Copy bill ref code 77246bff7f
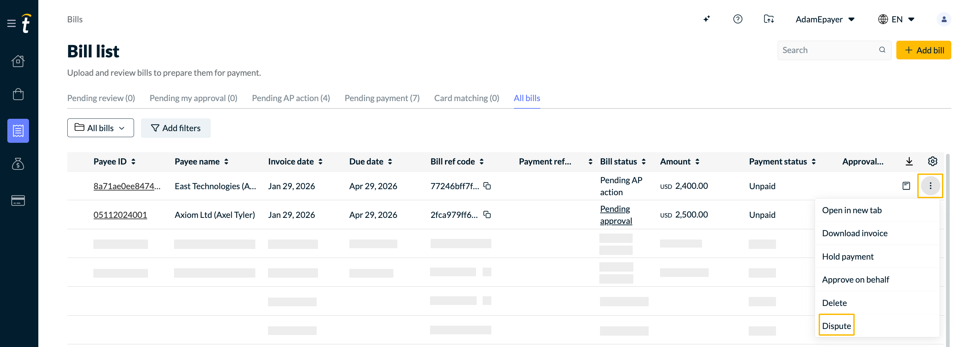This screenshot has height=347, width=980. point(487,186)
